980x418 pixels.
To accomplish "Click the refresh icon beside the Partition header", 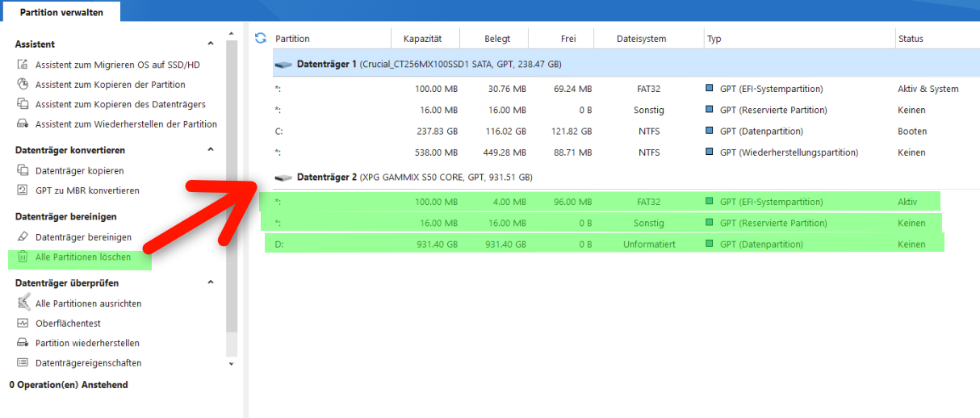I will pos(260,38).
